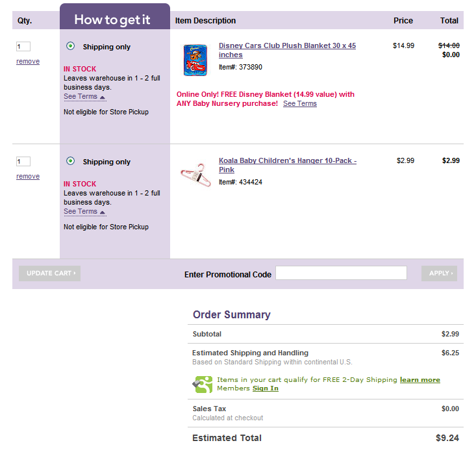Open Koala Baby Children's Hanger 10-Pack link

click(288, 165)
